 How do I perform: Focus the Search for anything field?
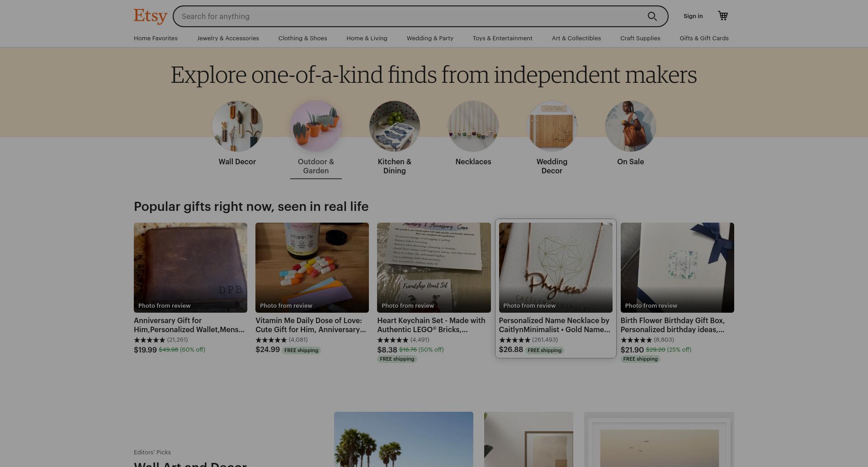(411, 16)
